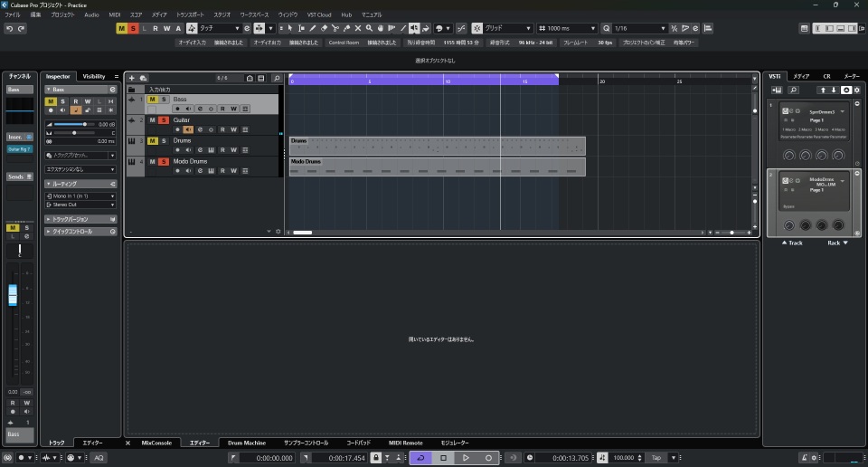Open the MIDI menu

tap(114, 15)
